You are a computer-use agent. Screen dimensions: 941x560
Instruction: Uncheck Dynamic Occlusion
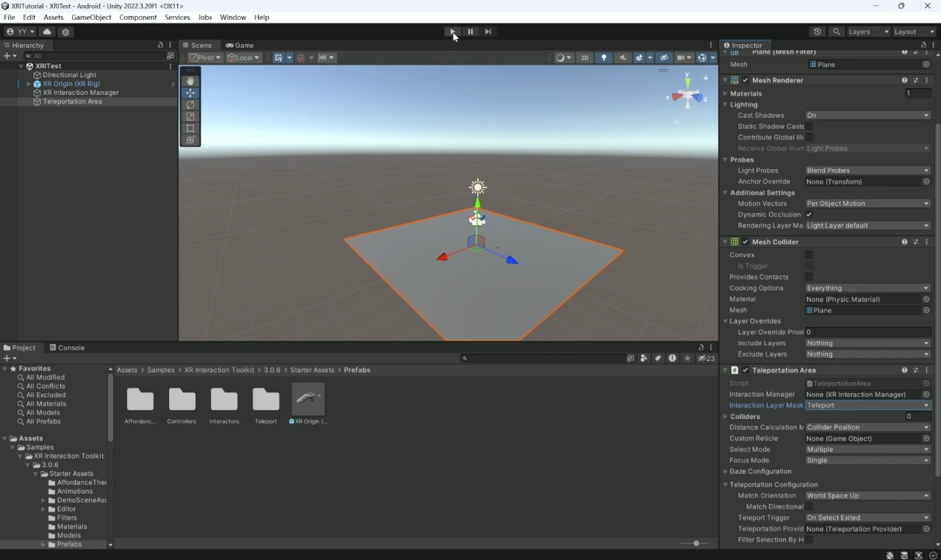point(809,215)
